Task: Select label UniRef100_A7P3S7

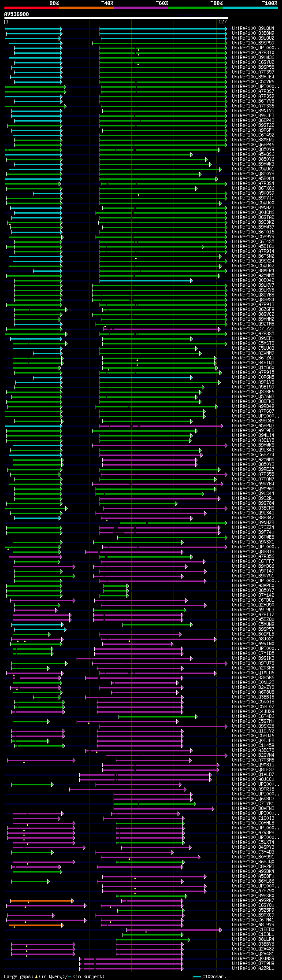Action: pos(253,92)
